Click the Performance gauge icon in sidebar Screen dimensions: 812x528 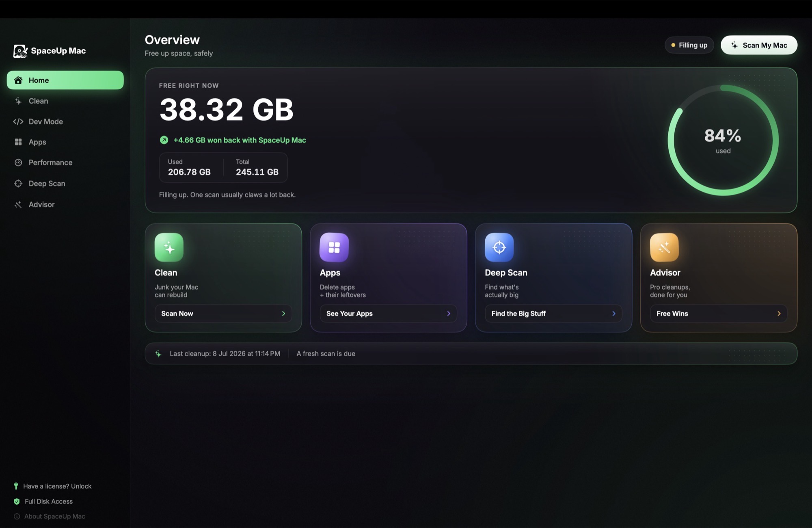18,163
